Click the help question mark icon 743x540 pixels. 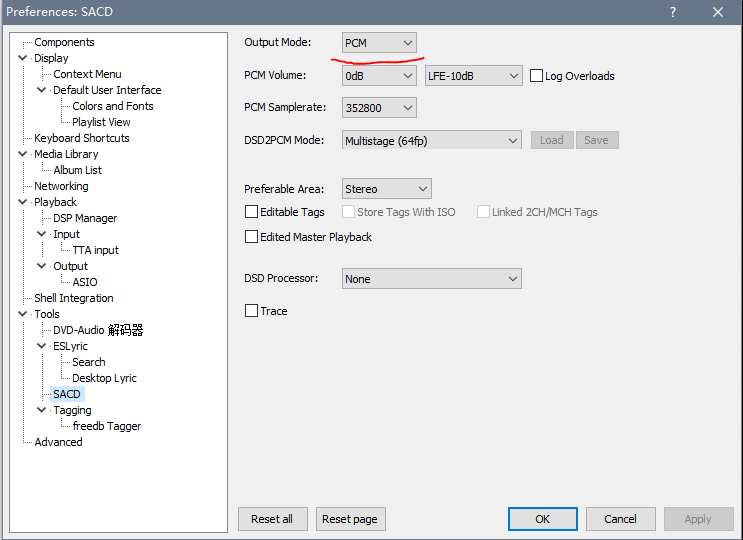pyautogui.click(x=674, y=12)
